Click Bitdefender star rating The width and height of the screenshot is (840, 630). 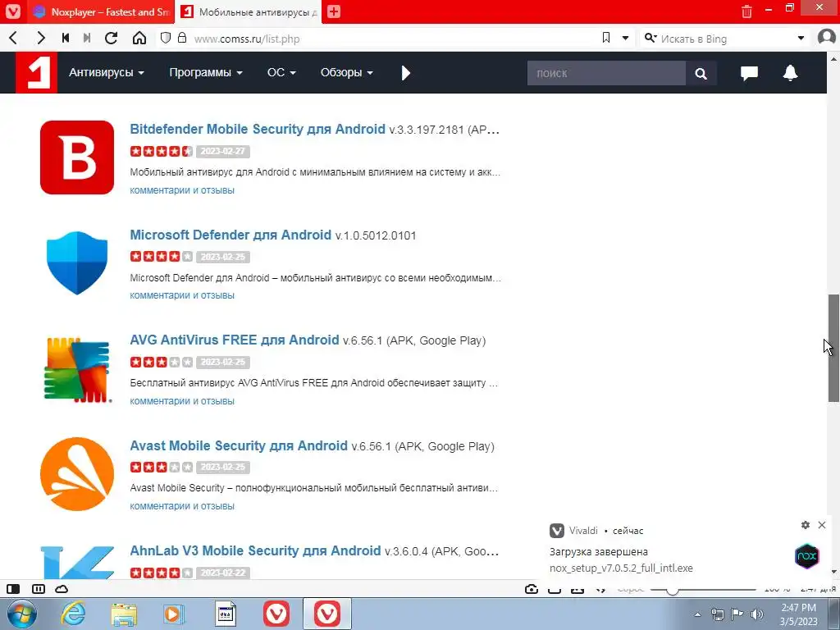click(x=162, y=151)
